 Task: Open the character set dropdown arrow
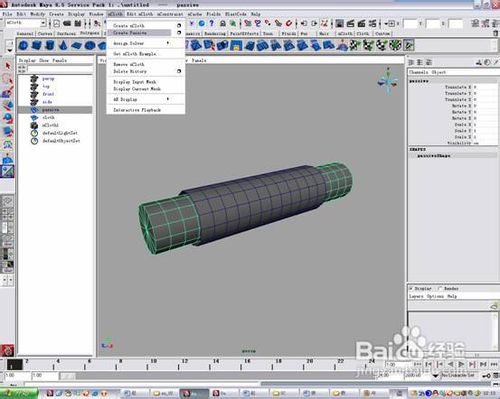click(436, 376)
